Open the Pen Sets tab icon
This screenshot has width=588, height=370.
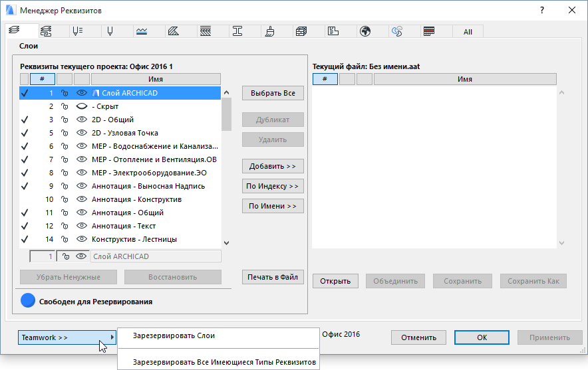click(x=78, y=31)
